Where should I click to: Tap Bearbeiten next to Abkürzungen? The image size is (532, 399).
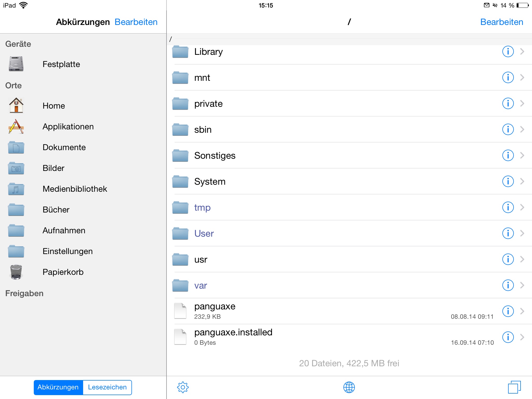coord(136,22)
